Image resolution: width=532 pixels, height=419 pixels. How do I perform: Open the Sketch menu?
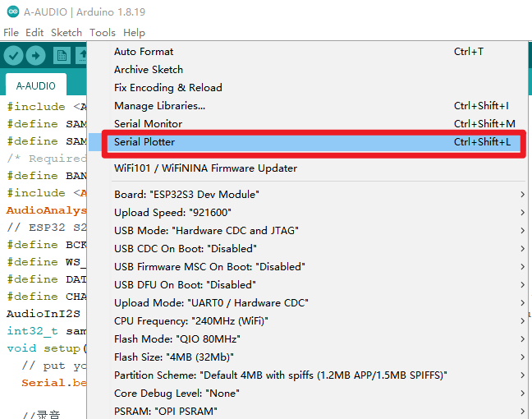[x=66, y=33]
